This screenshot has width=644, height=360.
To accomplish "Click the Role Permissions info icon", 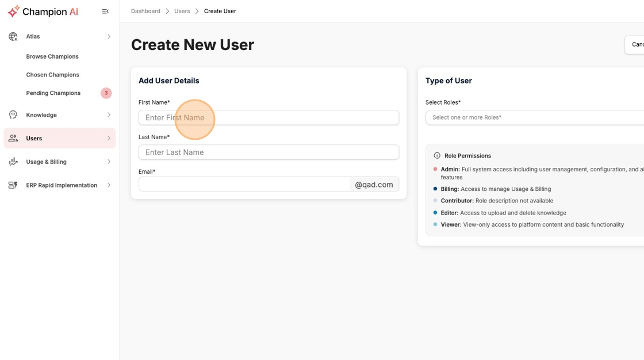I will (437, 156).
